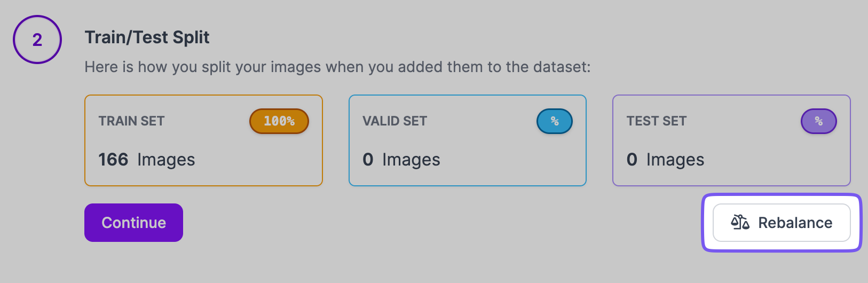Click the TRAIN SET label
868x283 pixels.
(131, 121)
